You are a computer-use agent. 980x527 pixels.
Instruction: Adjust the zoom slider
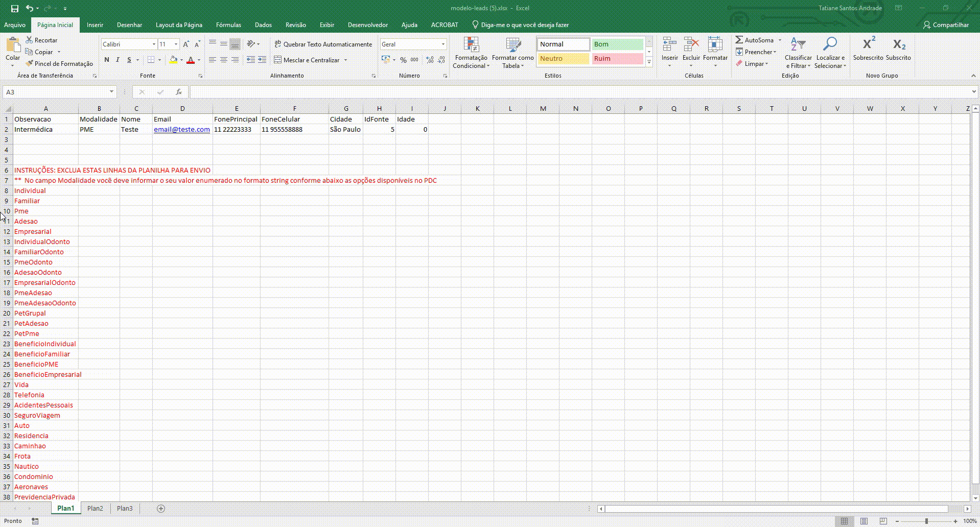[x=926, y=521]
